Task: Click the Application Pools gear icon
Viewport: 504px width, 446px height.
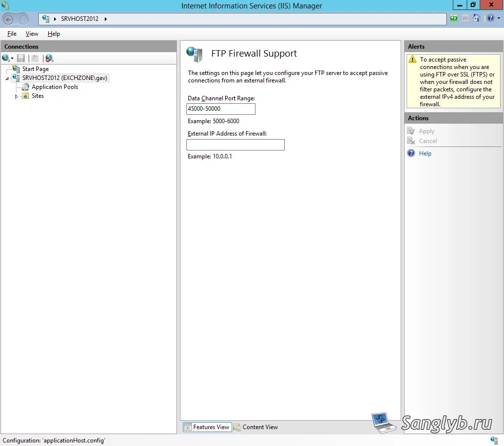Action: tap(26, 87)
